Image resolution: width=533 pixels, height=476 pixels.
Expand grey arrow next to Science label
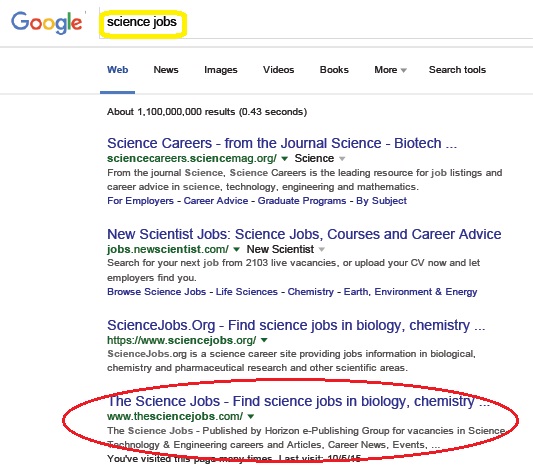tap(342, 158)
